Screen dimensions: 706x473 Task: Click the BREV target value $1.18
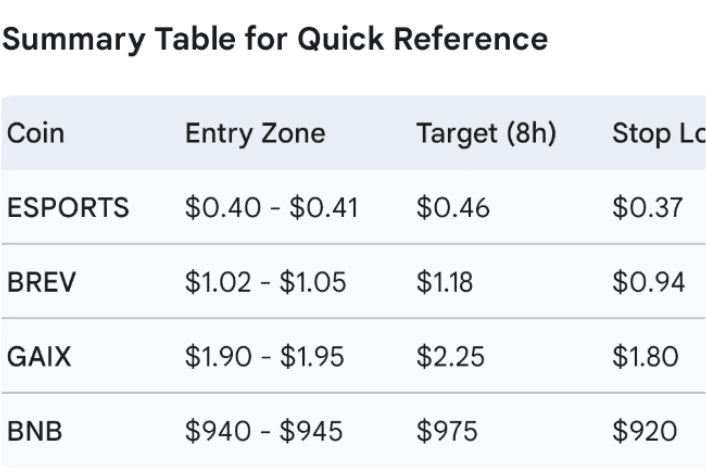[x=447, y=283]
